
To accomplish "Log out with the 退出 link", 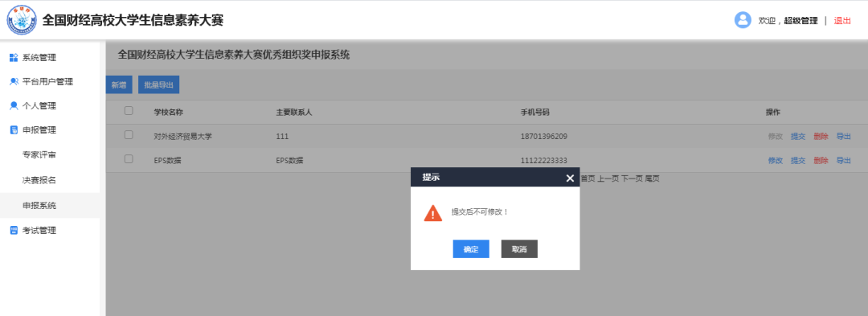I will pyautogui.click(x=842, y=20).
